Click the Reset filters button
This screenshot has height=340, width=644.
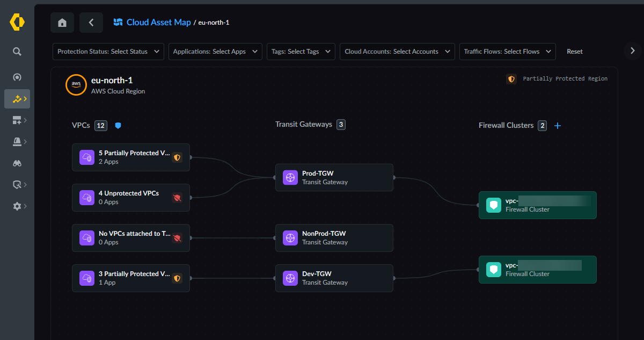tap(575, 52)
